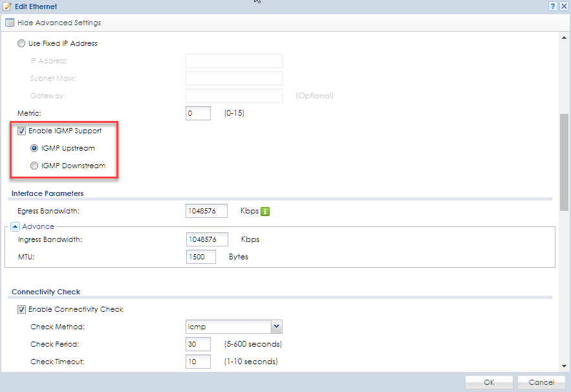Image resolution: width=571 pixels, height=392 pixels.
Task: Click the Edit Ethernet pencil icon
Action: pyautogui.click(x=6, y=6)
